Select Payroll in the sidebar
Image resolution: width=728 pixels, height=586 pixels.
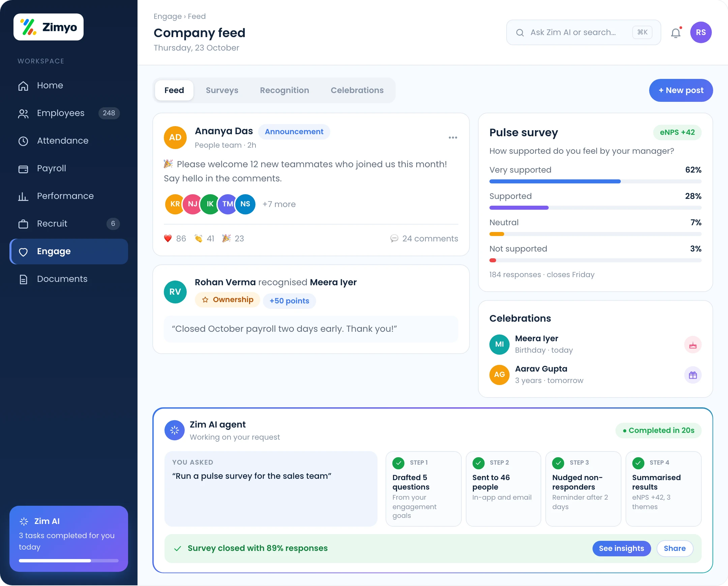click(x=68, y=169)
